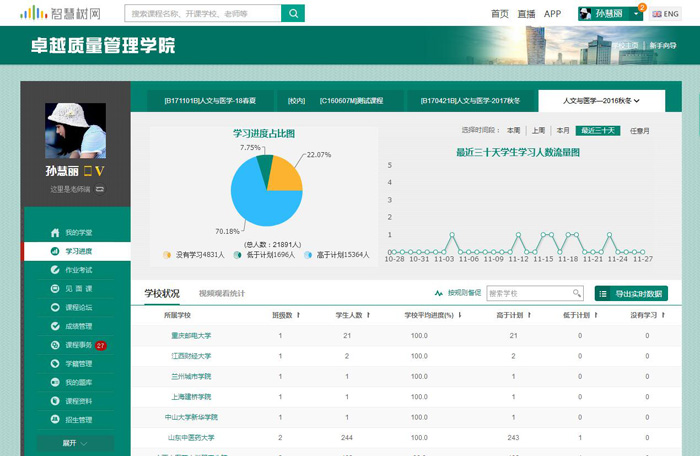
Task: Open 作业考试 icon in sidebar
Action: coord(57,270)
